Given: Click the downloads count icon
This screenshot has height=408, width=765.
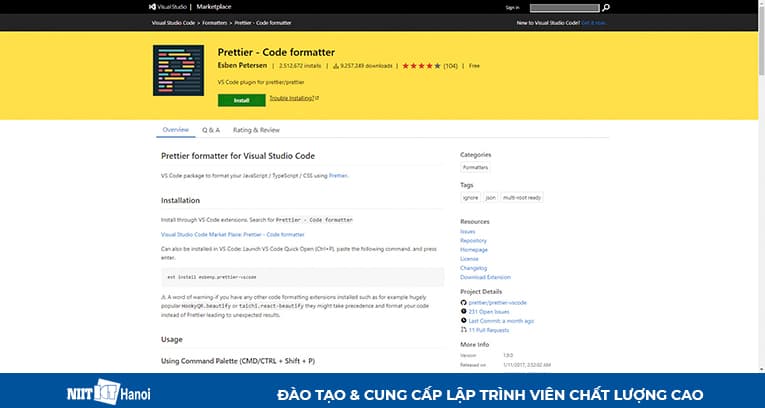Looking at the screenshot, I should point(336,66).
